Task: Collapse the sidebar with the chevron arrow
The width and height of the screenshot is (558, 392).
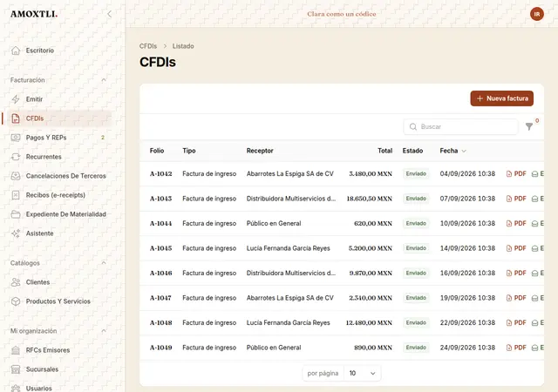Action: 109,14
